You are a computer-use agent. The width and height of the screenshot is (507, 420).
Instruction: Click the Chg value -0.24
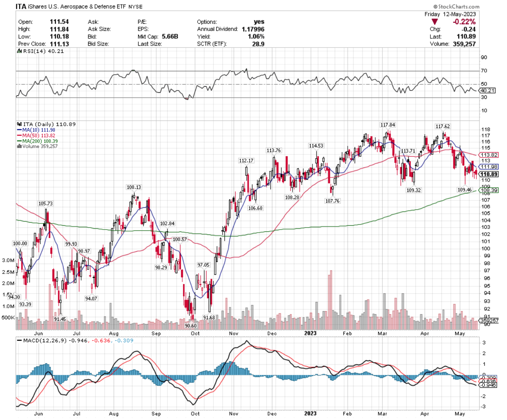coord(469,29)
